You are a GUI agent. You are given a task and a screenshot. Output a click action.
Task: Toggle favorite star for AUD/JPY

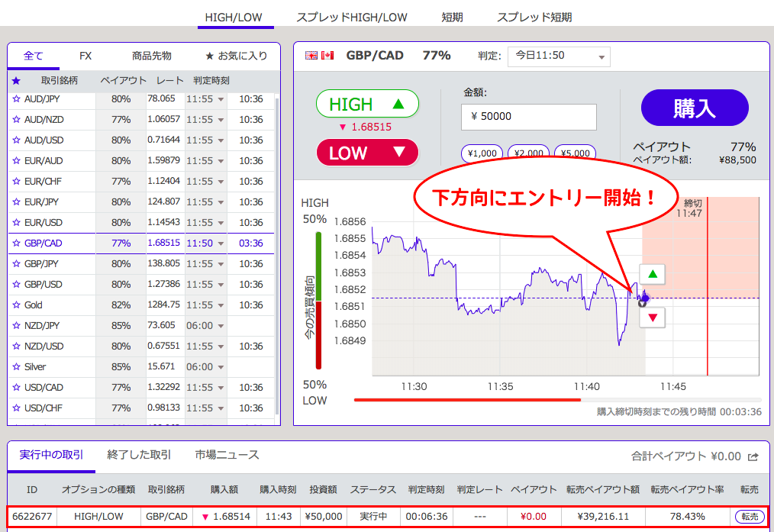pos(16,99)
